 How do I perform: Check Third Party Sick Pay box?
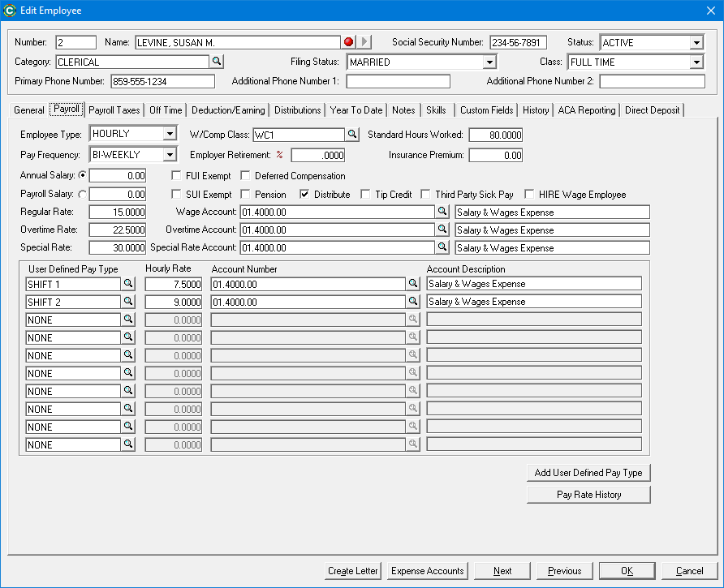point(425,195)
